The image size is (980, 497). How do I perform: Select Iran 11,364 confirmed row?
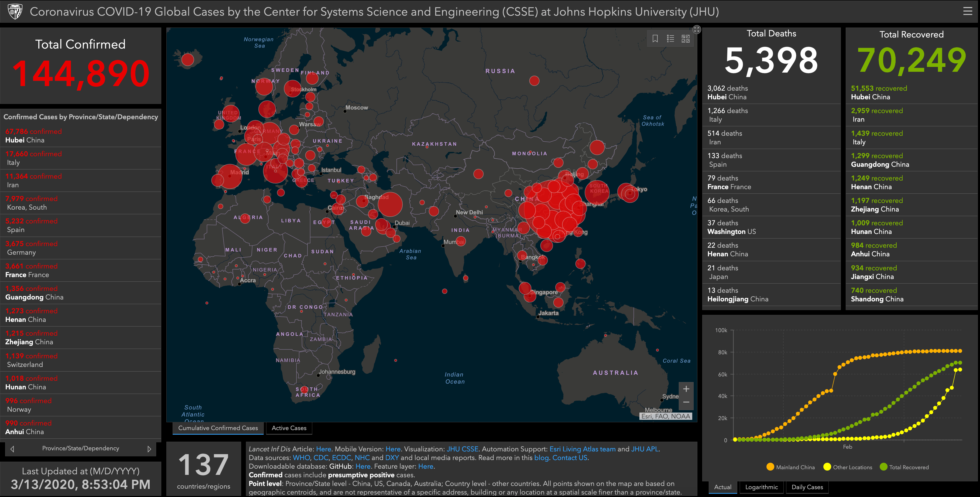81,181
